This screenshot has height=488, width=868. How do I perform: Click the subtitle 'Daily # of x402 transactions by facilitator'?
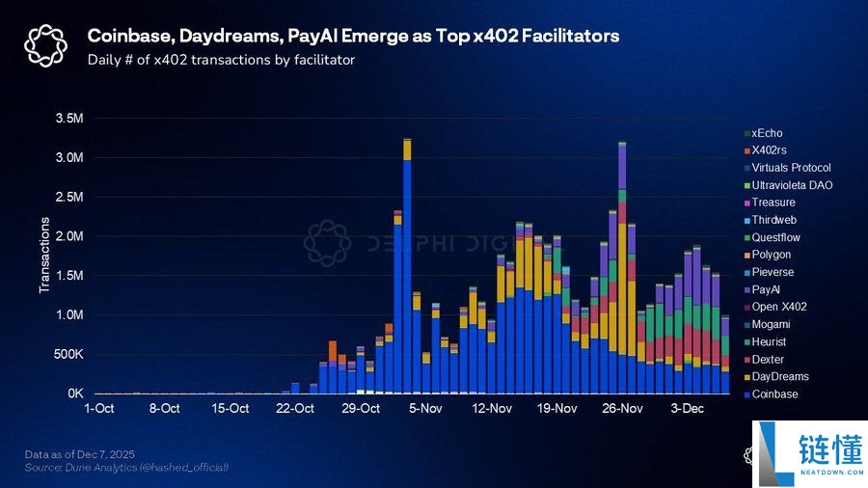click(221, 60)
